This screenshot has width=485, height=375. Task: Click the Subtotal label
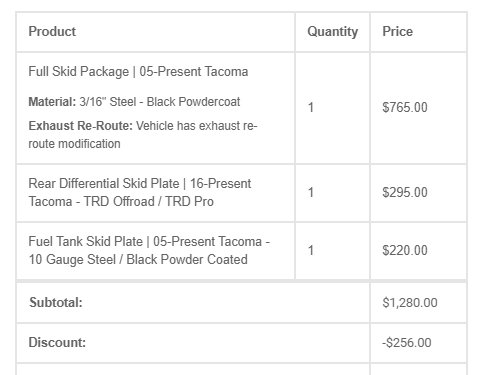click(x=56, y=303)
